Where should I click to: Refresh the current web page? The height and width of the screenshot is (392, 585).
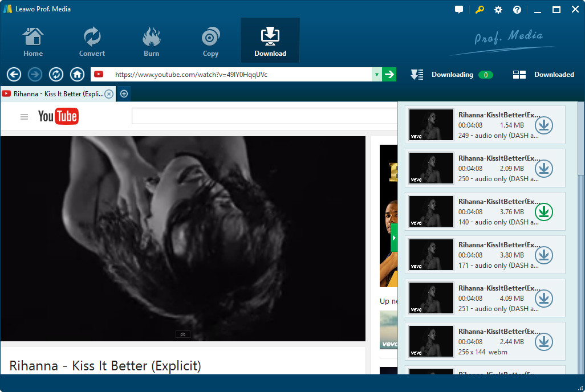tap(56, 75)
